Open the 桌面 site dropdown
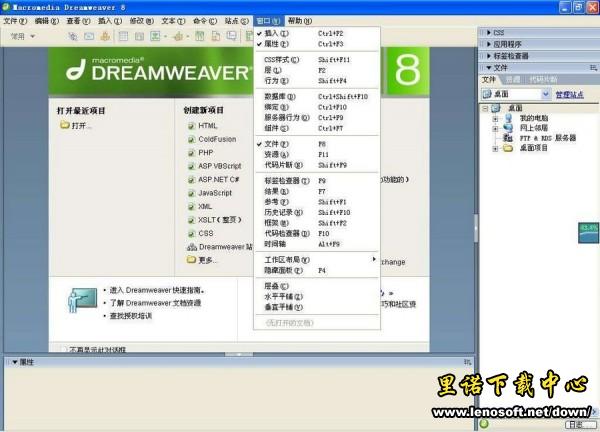This screenshot has height=432, width=600. [x=546, y=94]
